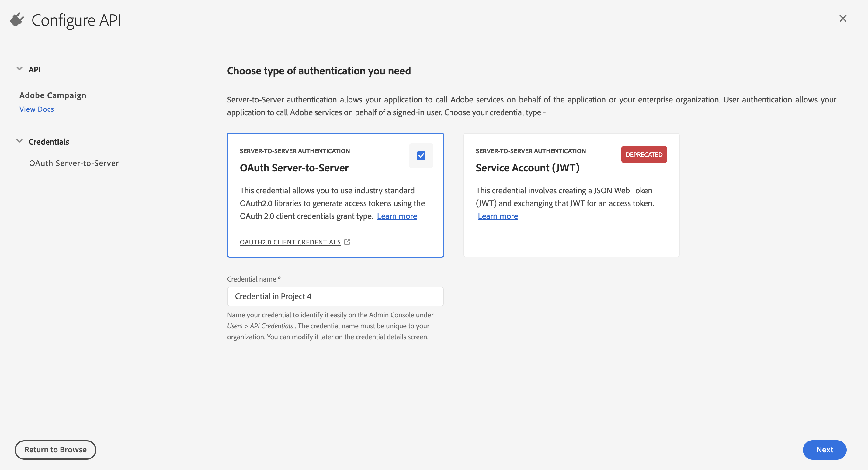The image size is (868, 470).
Task: Click the Credential name input field
Action: click(335, 296)
